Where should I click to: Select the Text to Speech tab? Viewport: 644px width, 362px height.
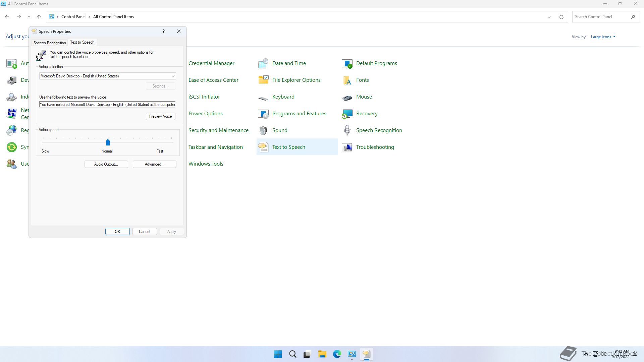pos(82,42)
